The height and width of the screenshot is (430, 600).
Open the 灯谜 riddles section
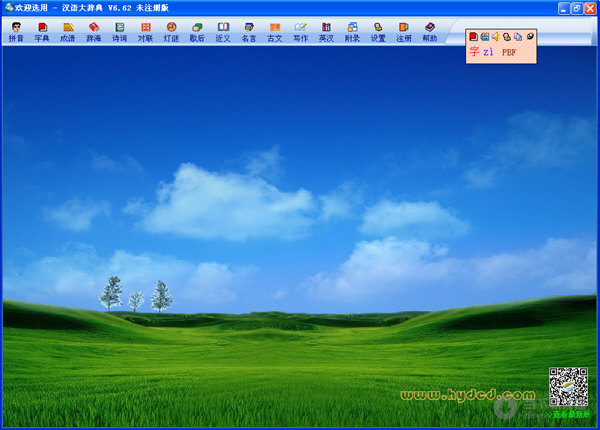(171, 32)
